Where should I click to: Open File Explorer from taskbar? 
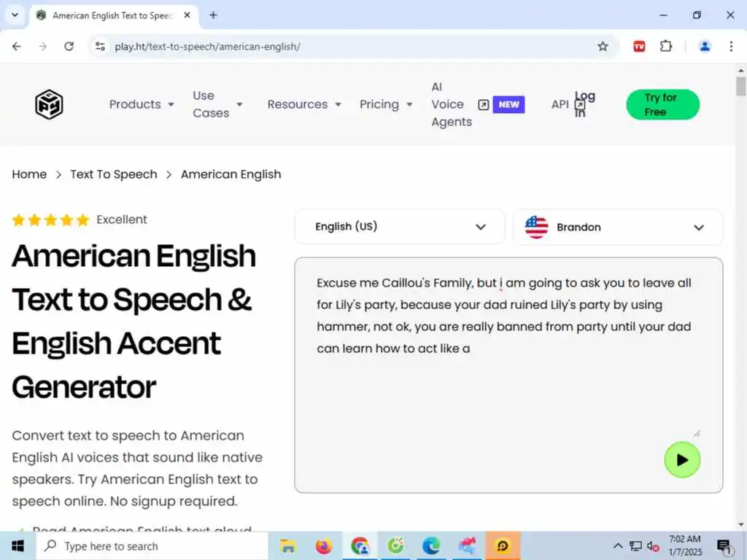[x=287, y=545]
